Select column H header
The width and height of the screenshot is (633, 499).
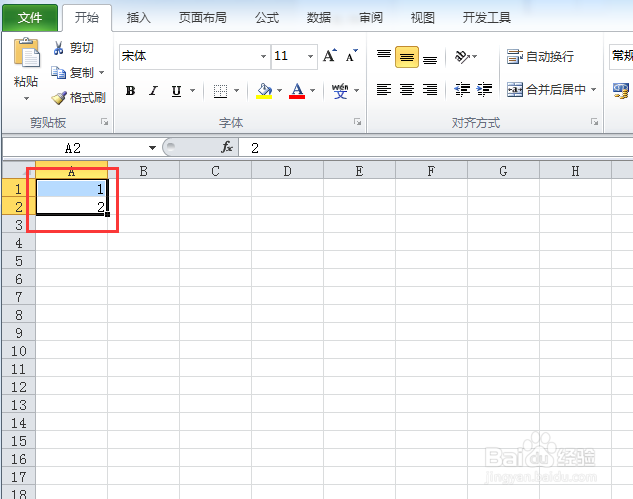click(575, 171)
